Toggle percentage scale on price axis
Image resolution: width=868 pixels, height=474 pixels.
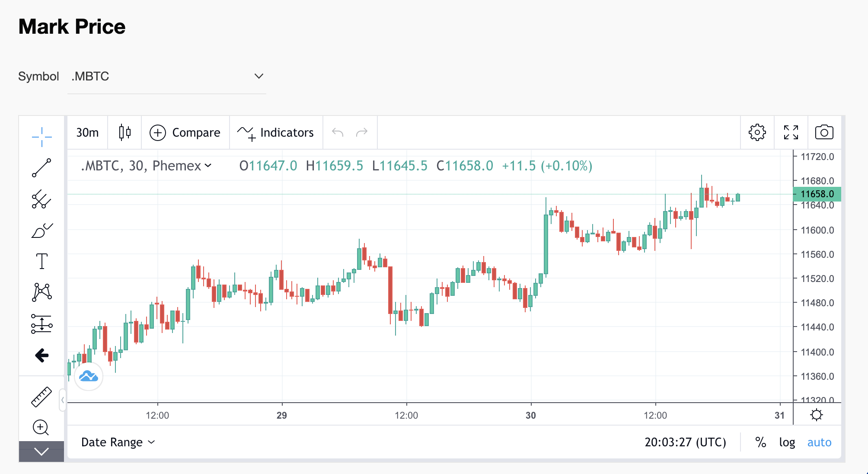pos(760,442)
